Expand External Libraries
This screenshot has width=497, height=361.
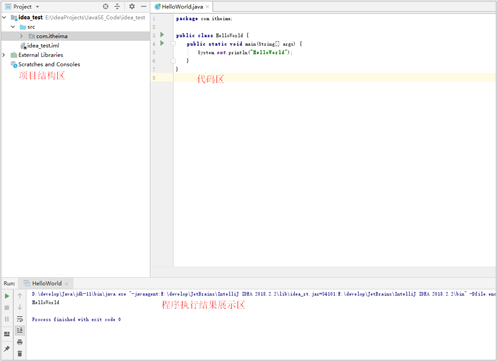coord(4,55)
